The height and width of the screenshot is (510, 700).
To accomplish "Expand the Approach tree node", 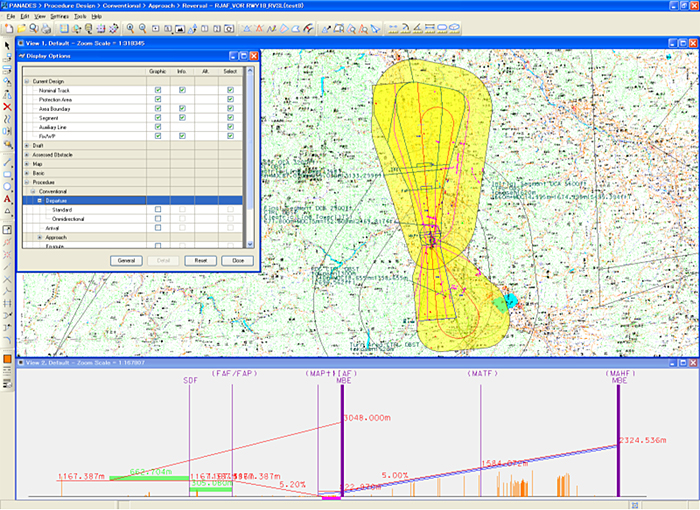I will [x=40, y=237].
